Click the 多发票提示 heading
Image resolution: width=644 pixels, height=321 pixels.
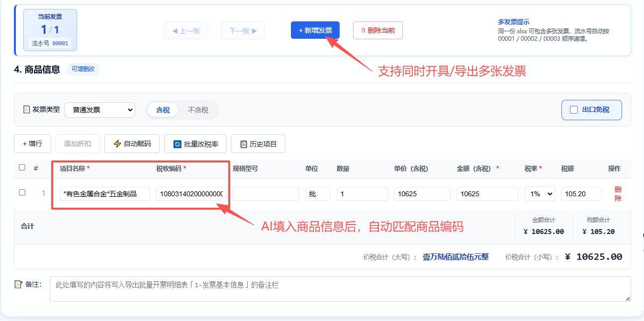(x=514, y=22)
